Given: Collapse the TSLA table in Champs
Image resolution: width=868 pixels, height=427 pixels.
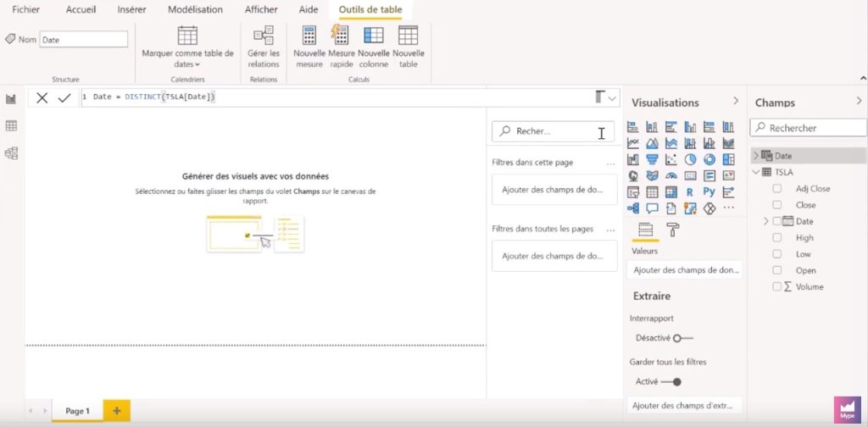Looking at the screenshot, I should click(x=756, y=172).
